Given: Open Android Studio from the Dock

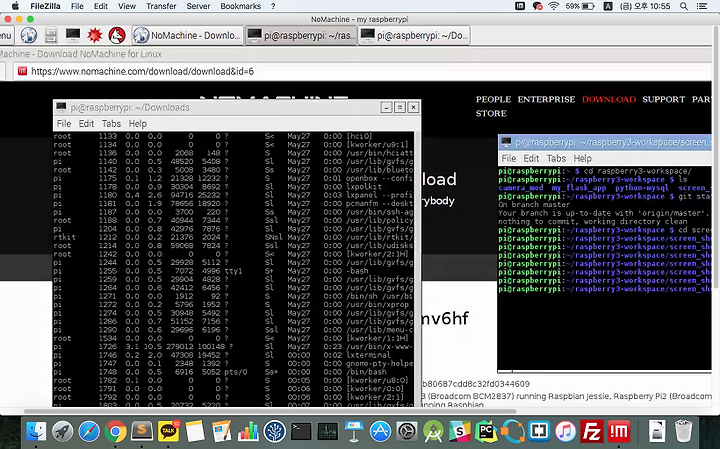Looking at the screenshot, I should click(x=433, y=432).
